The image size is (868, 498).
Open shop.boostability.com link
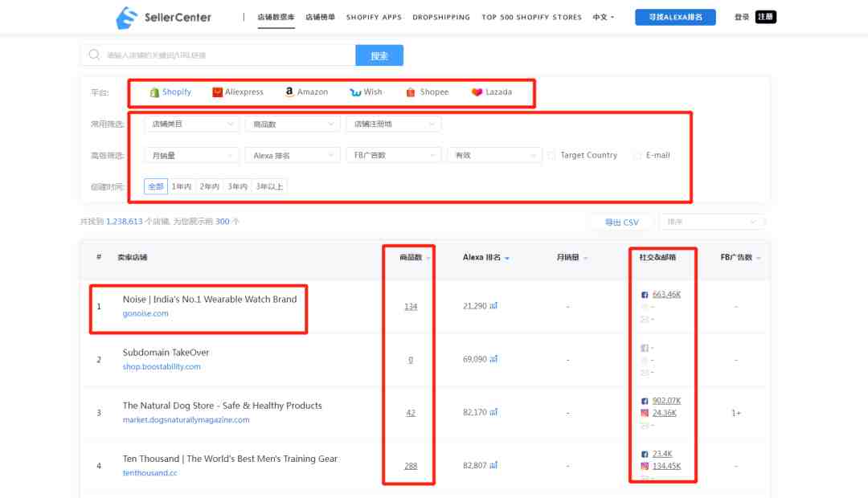(x=162, y=366)
